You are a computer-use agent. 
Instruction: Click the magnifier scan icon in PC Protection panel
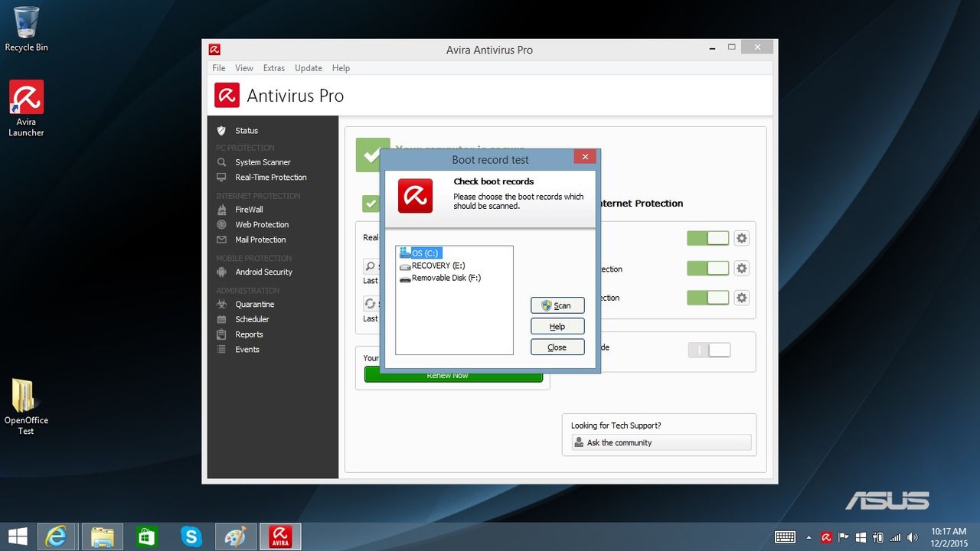point(371,266)
